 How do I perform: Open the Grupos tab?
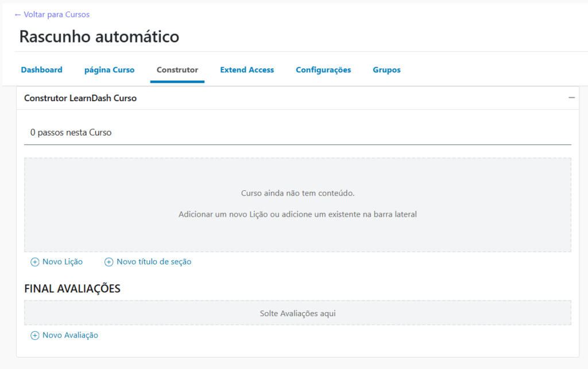pyautogui.click(x=386, y=70)
